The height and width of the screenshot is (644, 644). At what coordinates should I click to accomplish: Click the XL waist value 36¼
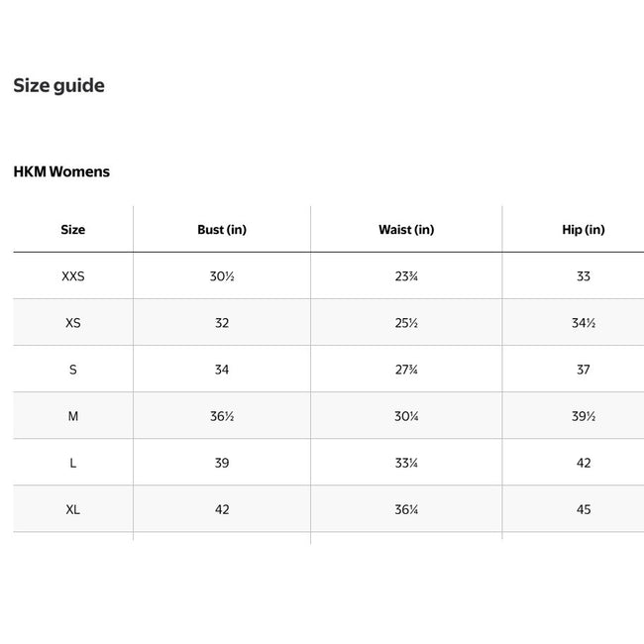point(406,509)
